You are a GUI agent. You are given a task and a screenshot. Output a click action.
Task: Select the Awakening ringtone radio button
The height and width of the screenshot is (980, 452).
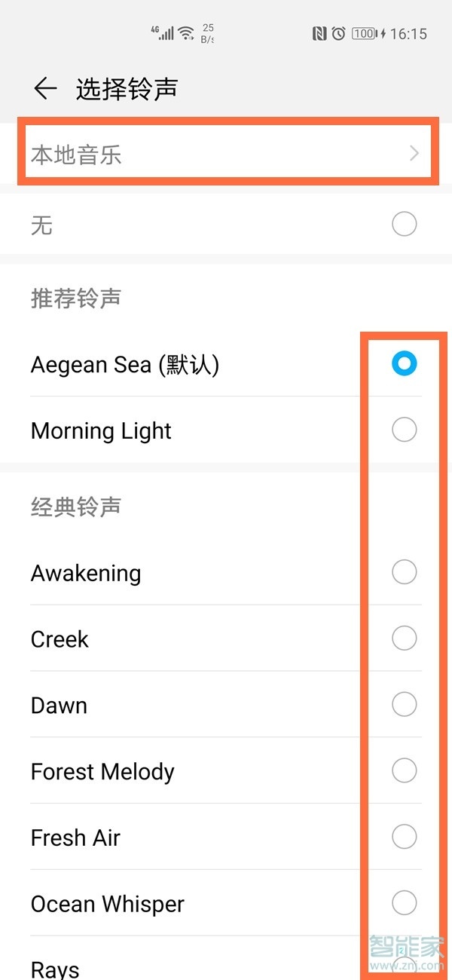[x=405, y=571]
